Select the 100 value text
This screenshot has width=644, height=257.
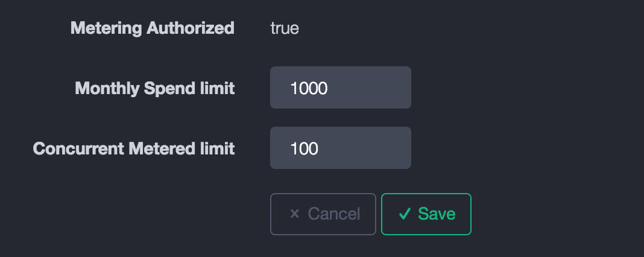pos(304,148)
